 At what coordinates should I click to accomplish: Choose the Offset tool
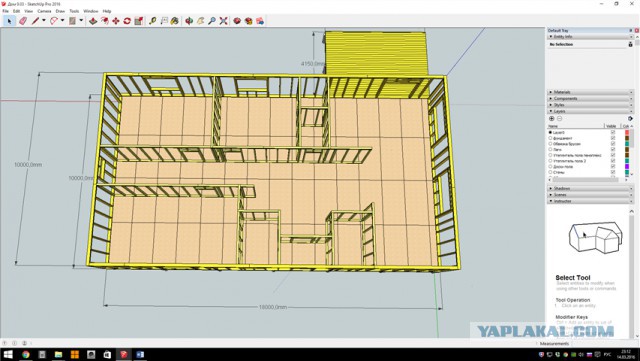[104, 20]
